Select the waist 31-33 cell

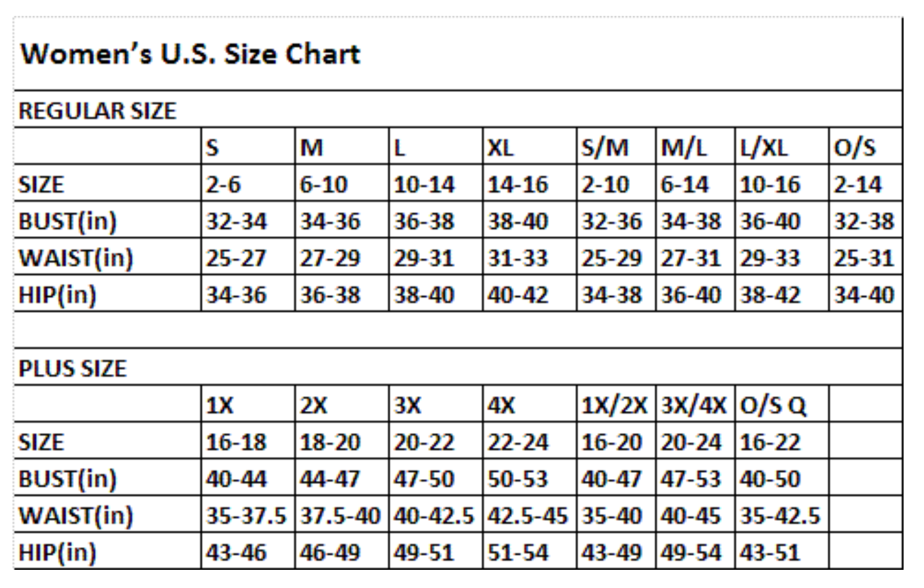click(518, 258)
